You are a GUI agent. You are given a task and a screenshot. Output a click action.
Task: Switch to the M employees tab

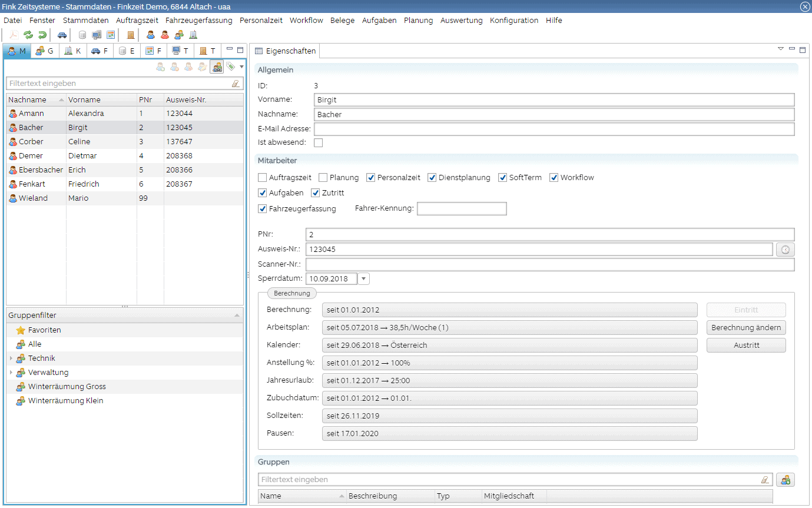17,51
